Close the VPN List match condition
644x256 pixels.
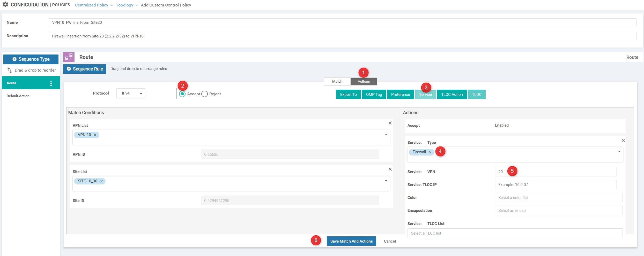tap(390, 123)
